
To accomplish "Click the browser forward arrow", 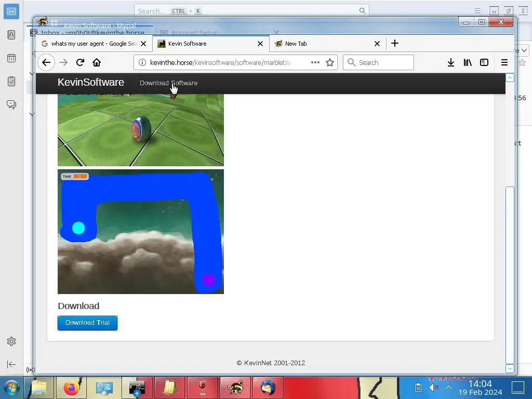I will [x=63, y=62].
